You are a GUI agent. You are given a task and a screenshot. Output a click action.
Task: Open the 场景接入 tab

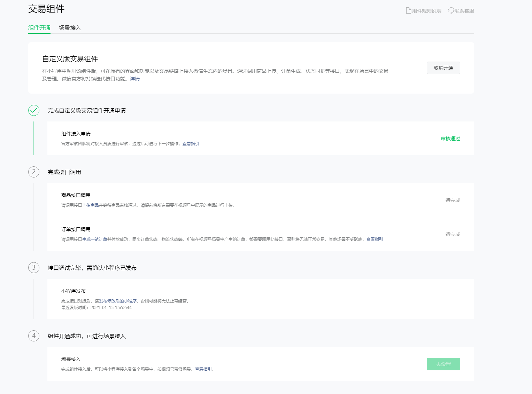pyautogui.click(x=70, y=28)
